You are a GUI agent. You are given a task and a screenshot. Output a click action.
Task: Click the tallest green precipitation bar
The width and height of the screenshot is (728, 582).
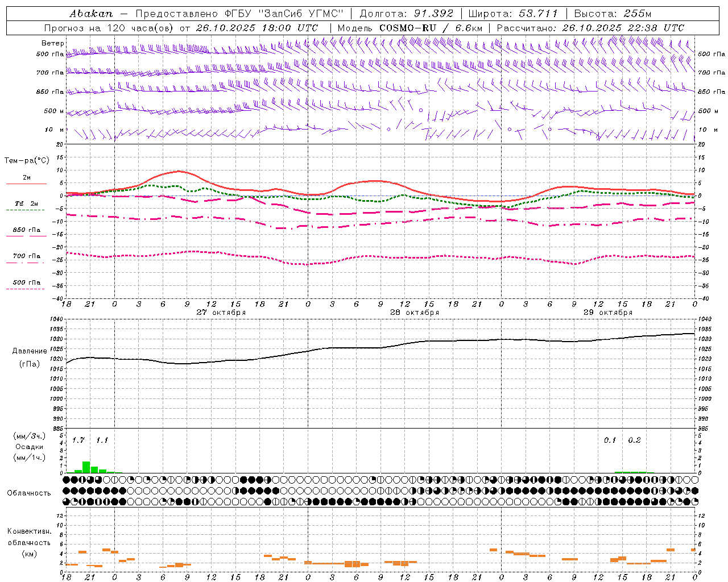tap(86, 467)
